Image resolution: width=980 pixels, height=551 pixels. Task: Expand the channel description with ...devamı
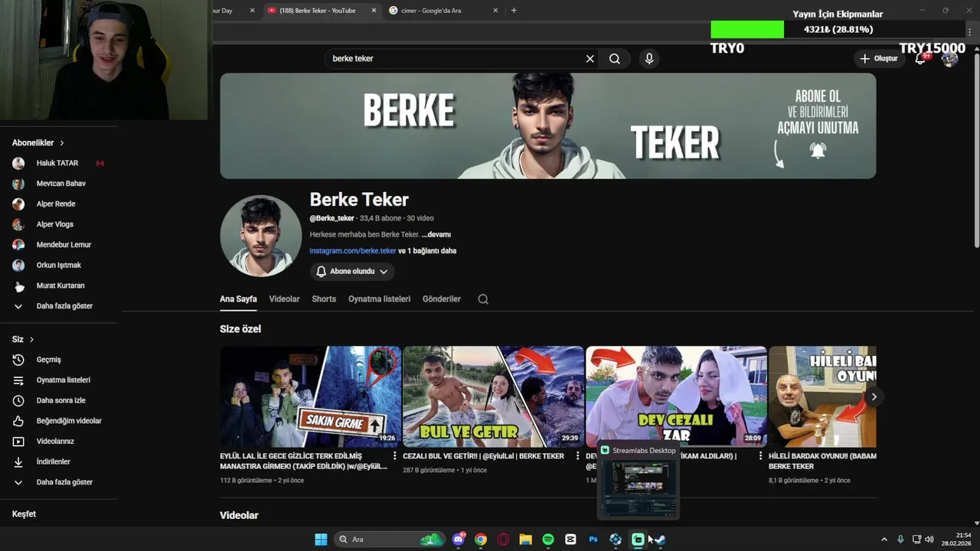tap(436, 235)
